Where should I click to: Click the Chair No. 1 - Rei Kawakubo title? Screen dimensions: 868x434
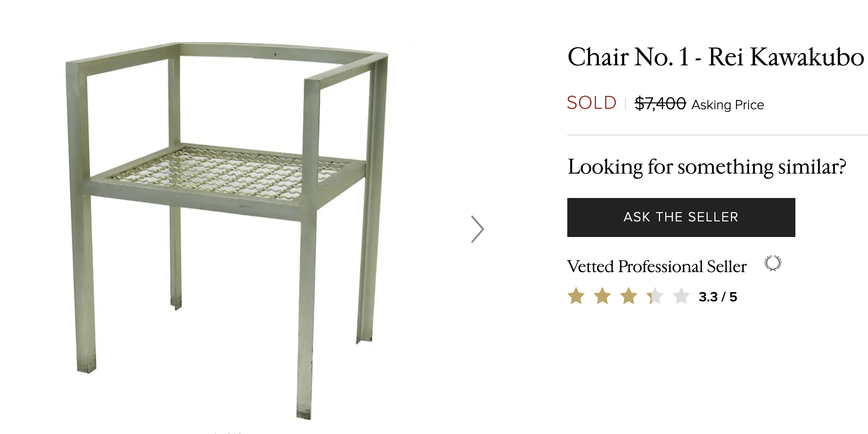(x=715, y=57)
